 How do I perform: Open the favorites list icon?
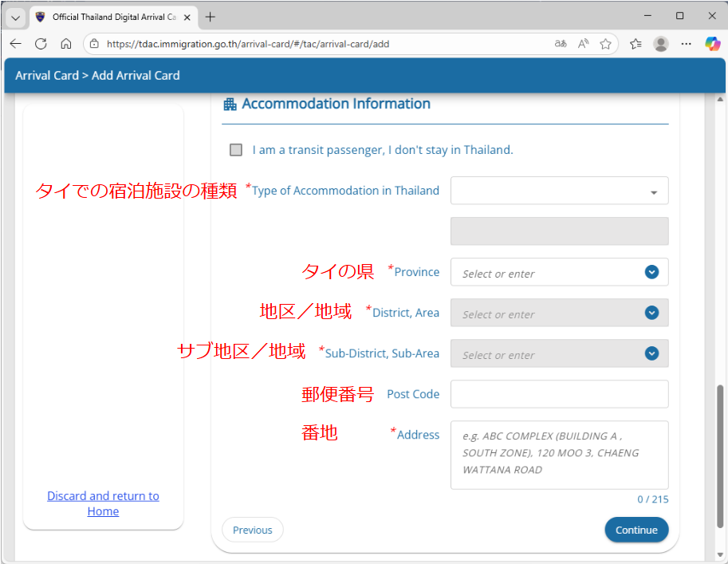click(636, 44)
